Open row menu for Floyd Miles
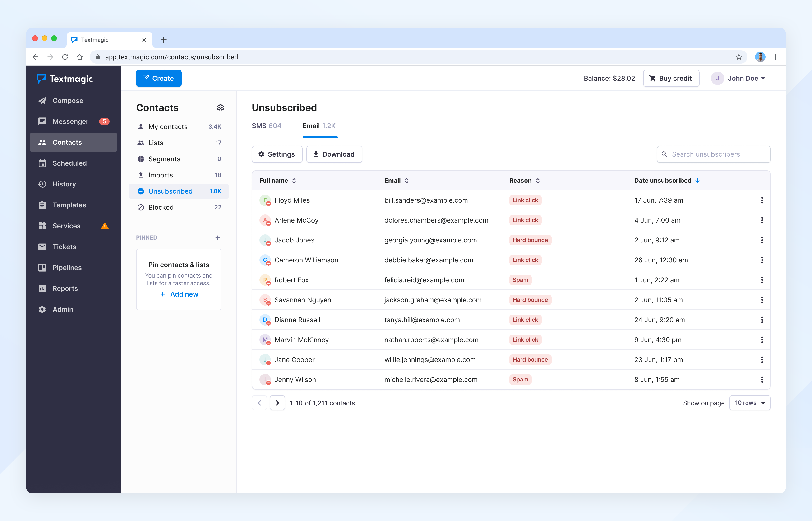Image resolution: width=812 pixels, height=521 pixels. point(762,200)
